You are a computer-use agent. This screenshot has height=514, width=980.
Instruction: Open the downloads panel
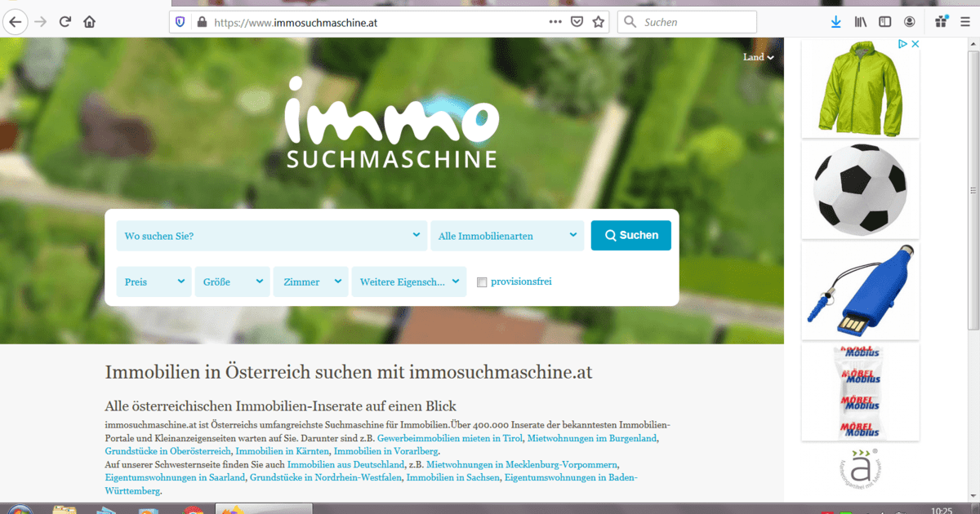835,22
